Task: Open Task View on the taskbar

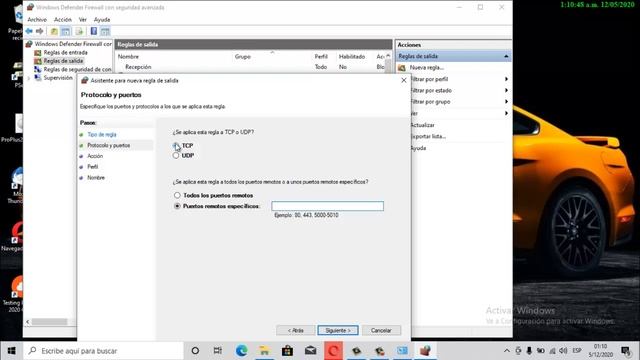Action: pos(218,351)
